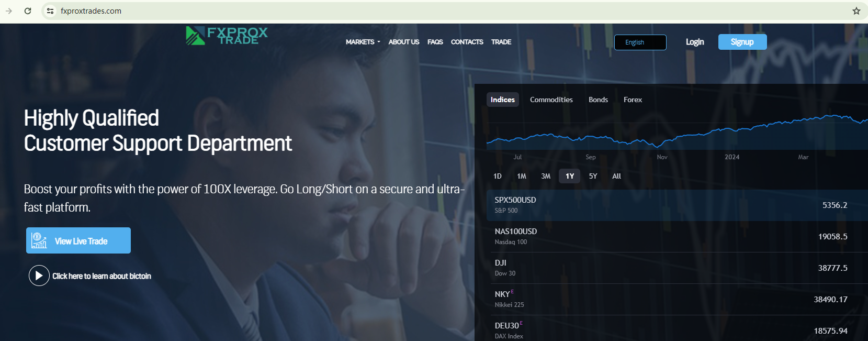The height and width of the screenshot is (341, 868).
Task: Click the circular play video icon
Action: [39, 276]
